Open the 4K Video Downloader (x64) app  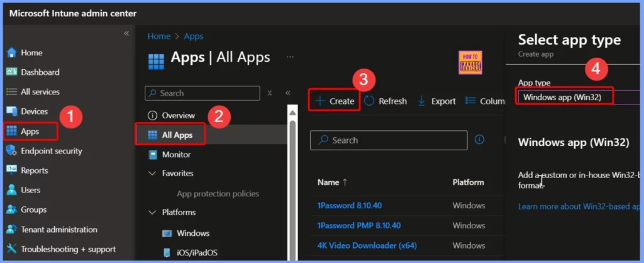point(367,246)
